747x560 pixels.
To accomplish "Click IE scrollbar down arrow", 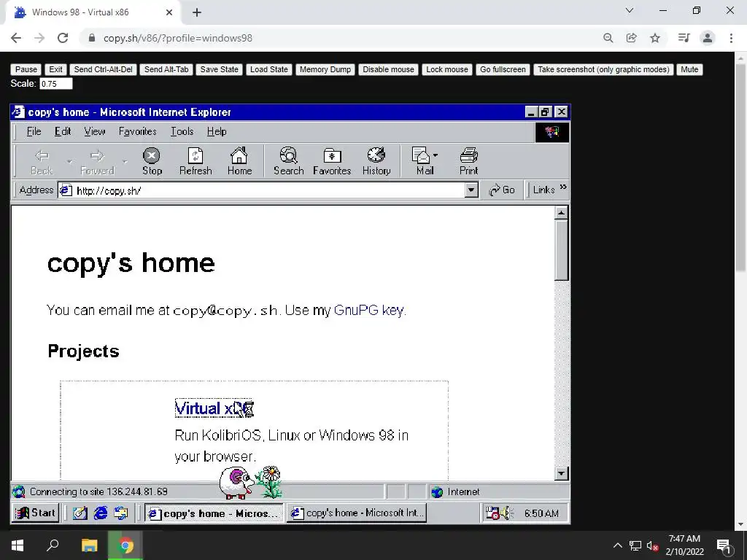I will click(561, 472).
